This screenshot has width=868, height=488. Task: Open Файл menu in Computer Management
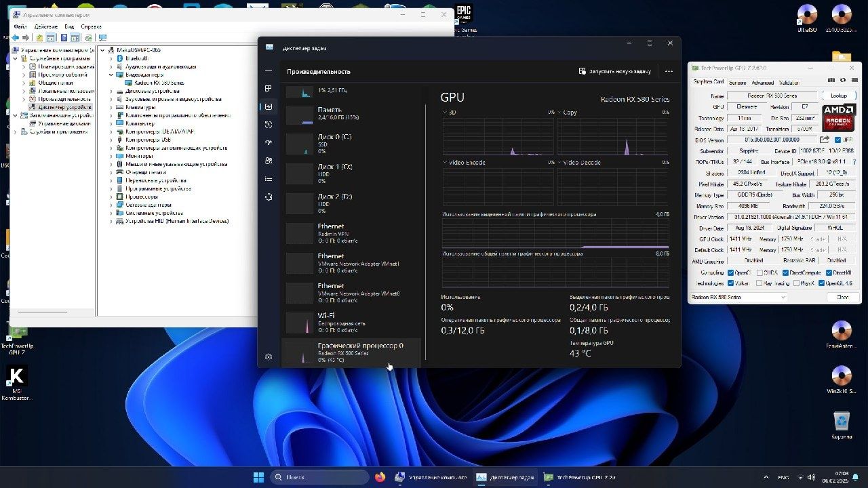pos(20,26)
